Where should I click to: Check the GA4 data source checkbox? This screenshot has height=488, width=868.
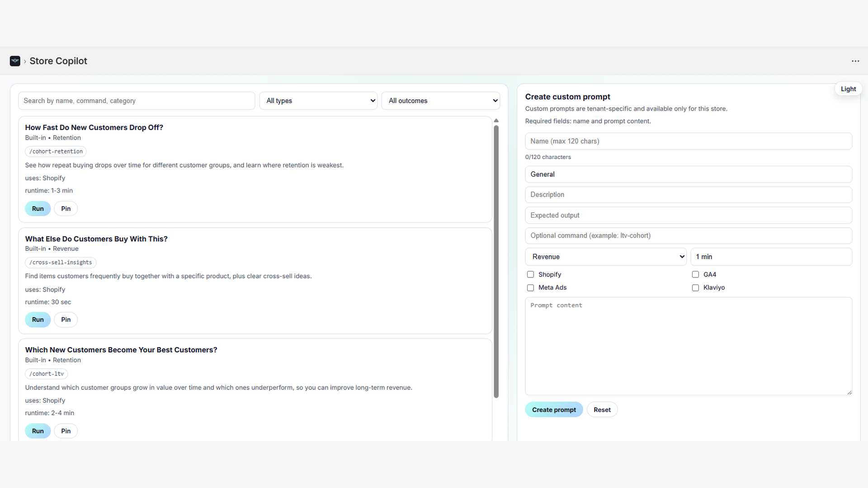(695, 275)
